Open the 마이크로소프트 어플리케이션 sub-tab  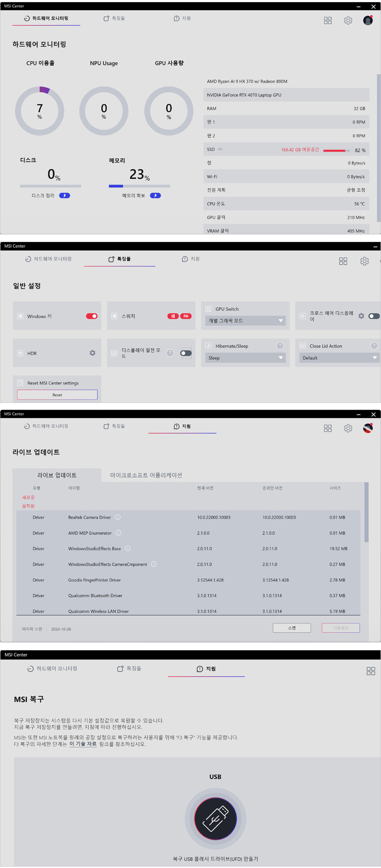(146, 475)
